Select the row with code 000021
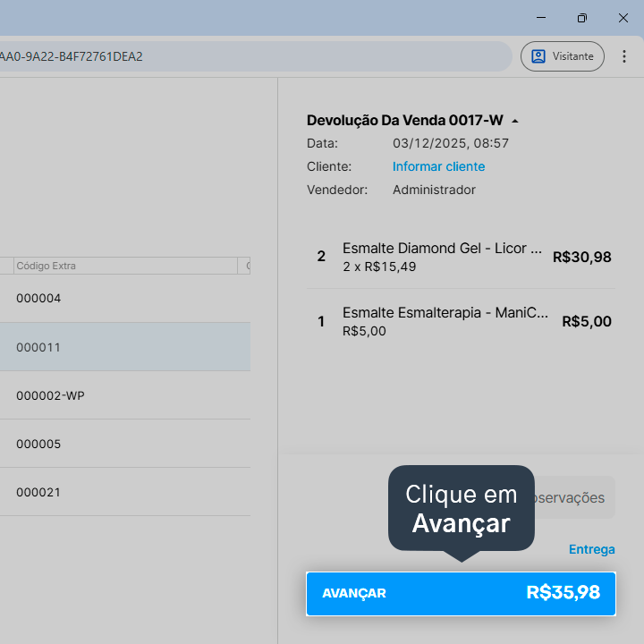This screenshot has height=644, width=644. 125,492
